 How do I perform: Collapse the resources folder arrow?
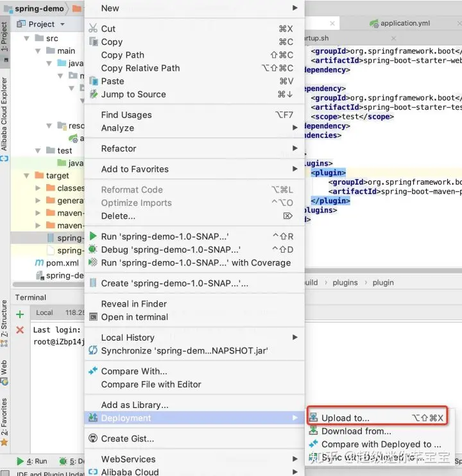(x=49, y=125)
